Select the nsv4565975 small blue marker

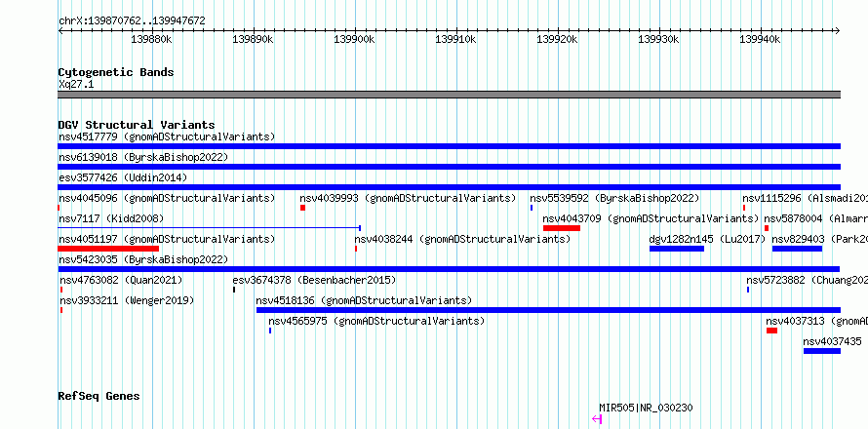click(270, 331)
